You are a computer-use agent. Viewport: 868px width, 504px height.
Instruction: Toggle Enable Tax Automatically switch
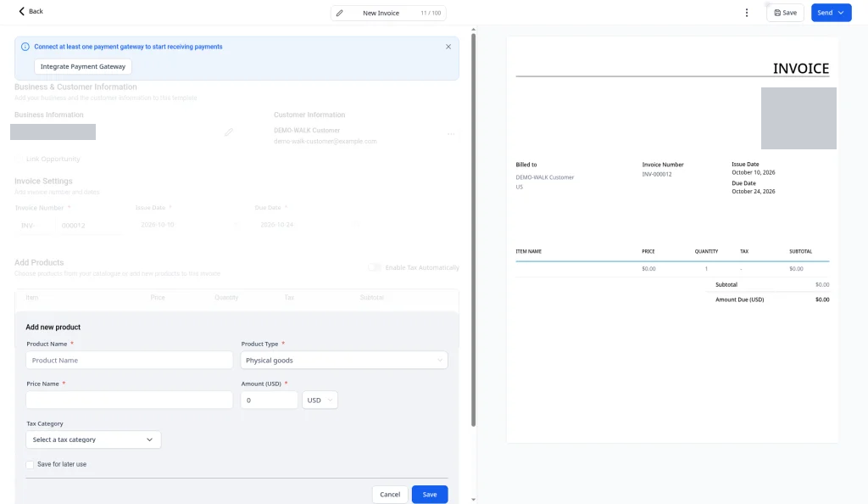[x=375, y=267]
